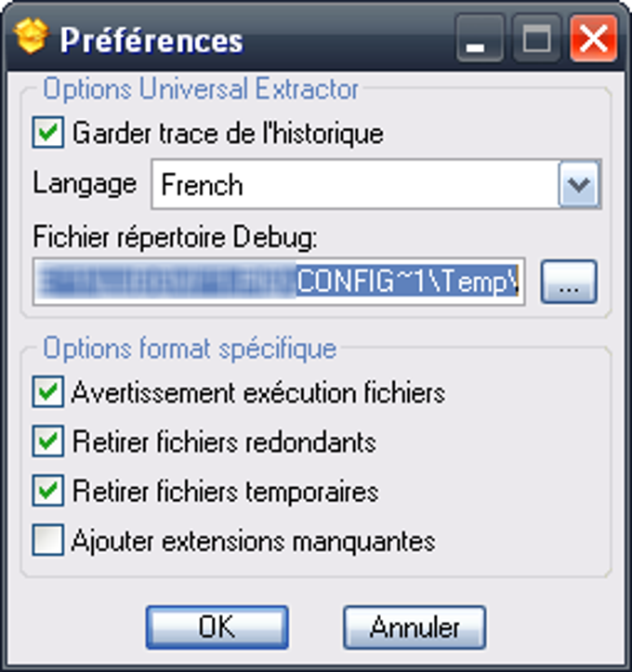The image size is (632, 672).
Task: Click inside the Debug directory path field
Action: tap(279, 282)
